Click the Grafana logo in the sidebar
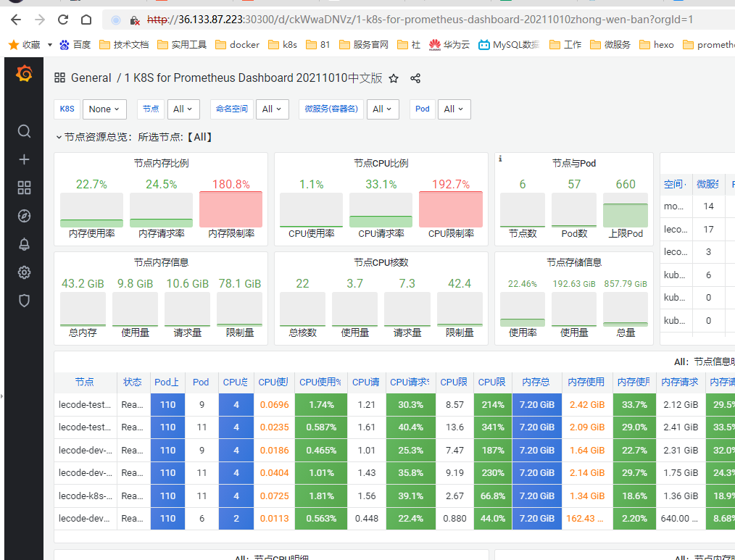Viewport: 735px width, 560px height. point(24,74)
